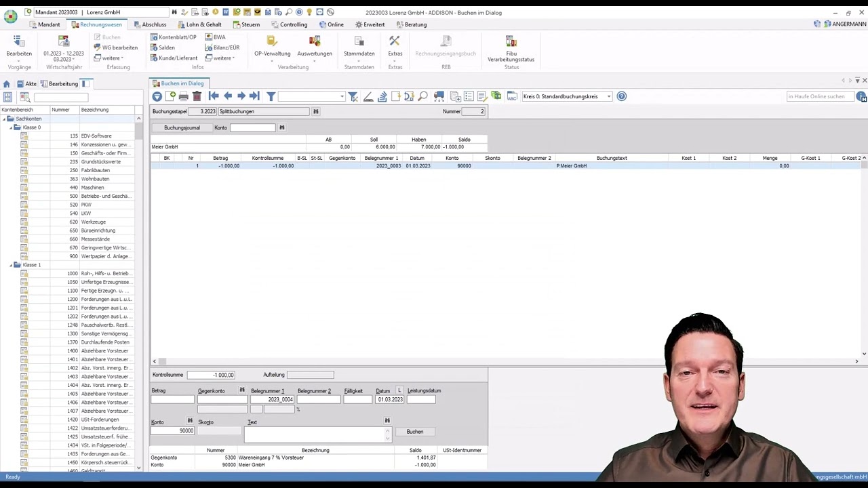This screenshot has width=868, height=488.
Task: Click the Gegenkonto input field
Action: 222,399
